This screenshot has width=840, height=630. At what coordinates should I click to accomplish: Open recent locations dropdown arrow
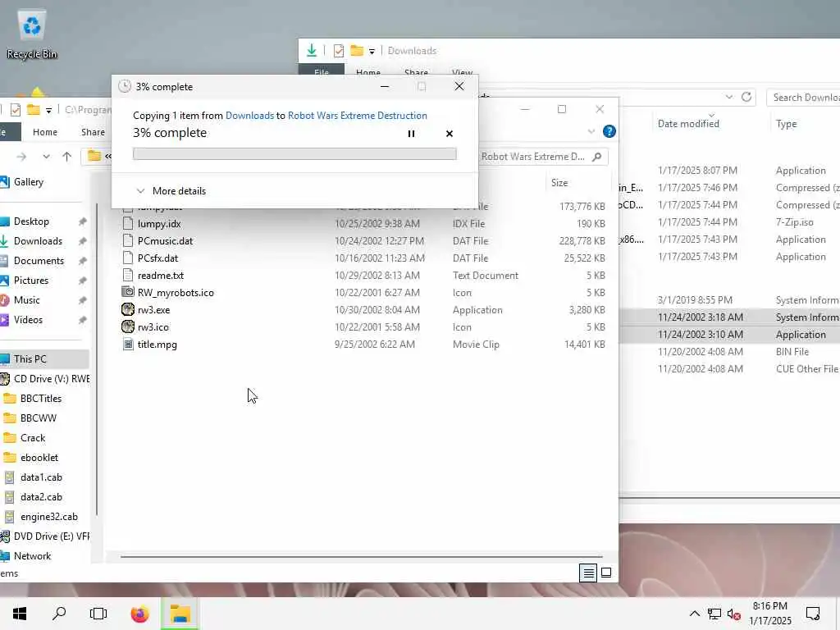[46, 157]
